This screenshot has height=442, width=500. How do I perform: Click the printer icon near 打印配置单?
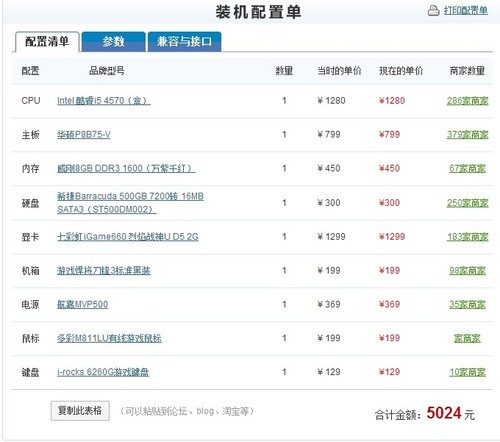(433, 10)
